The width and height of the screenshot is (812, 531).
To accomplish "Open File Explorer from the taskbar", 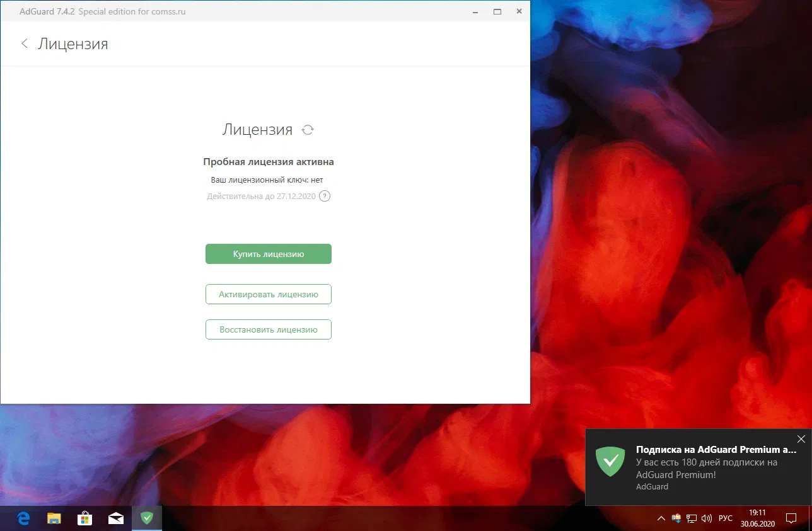I will pos(54,518).
